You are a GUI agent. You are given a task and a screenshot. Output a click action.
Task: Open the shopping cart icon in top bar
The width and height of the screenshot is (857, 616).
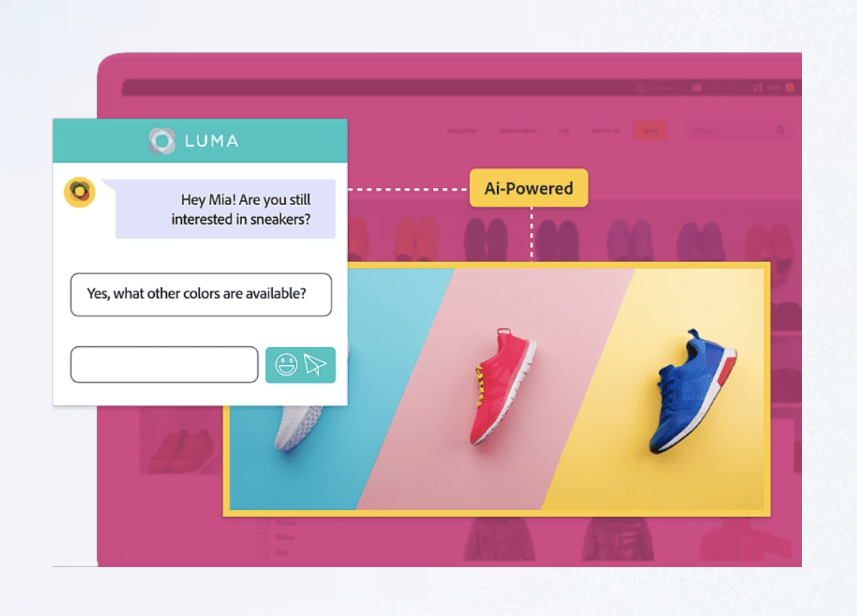point(758,87)
